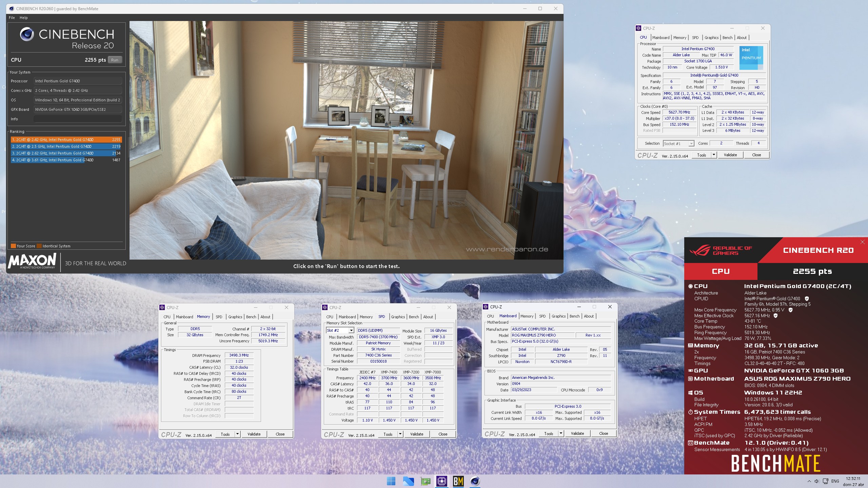Click the BIOS Version 0904 field
This screenshot has width=868, height=488.
[561, 384]
